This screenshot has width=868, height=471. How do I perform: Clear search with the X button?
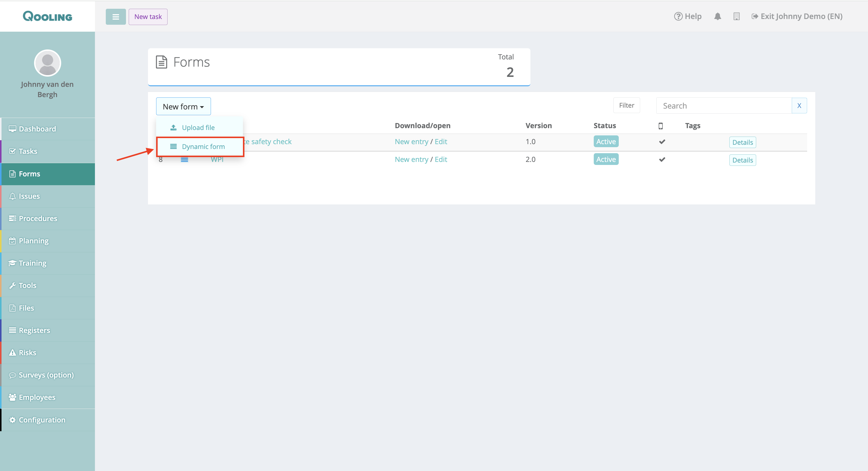pos(799,106)
